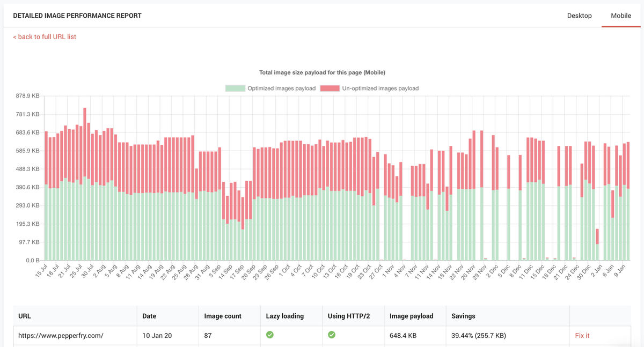The width and height of the screenshot is (644, 347).
Task: Click the Using HTTP/2 checkmark icon
Action: (x=332, y=334)
